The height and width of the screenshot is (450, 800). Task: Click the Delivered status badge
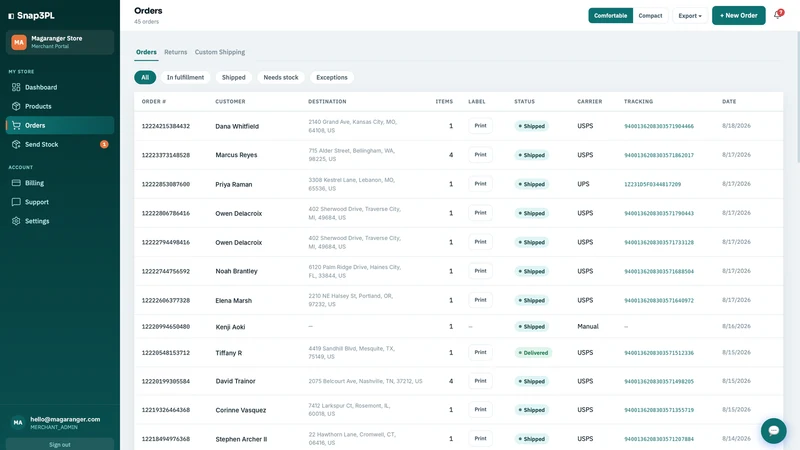pos(533,353)
